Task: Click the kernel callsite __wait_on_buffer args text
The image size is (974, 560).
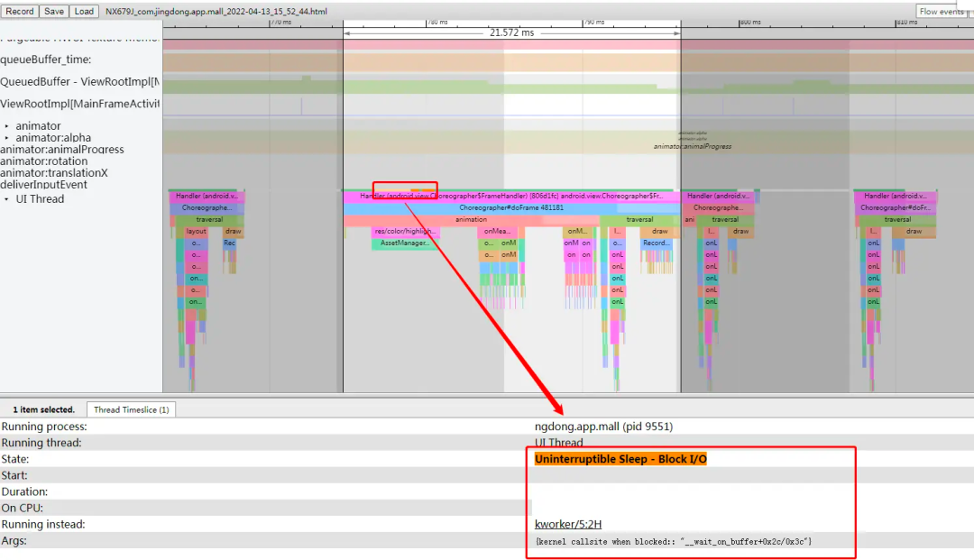Action: point(674,541)
